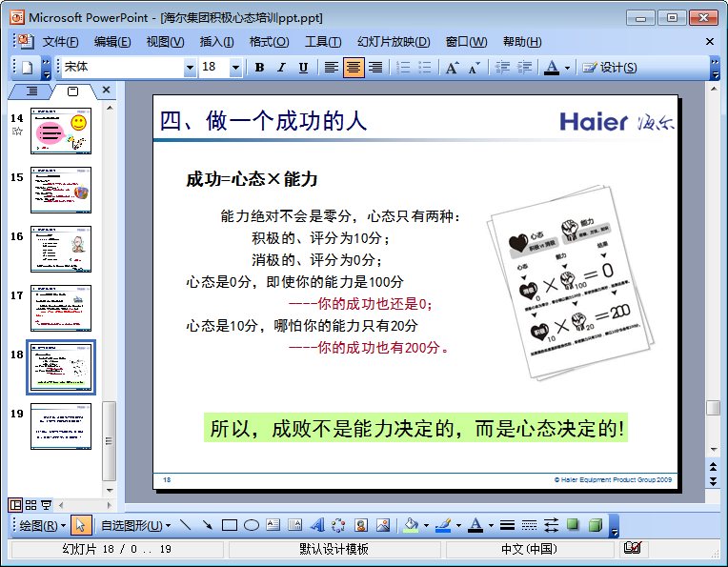This screenshot has width=728, height=567.
Task: Create a new blank presentation
Action: point(27,68)
